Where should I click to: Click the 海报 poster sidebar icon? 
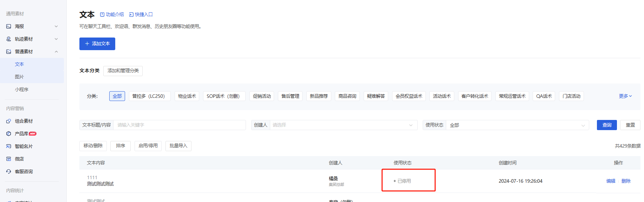tap(9, 26)
